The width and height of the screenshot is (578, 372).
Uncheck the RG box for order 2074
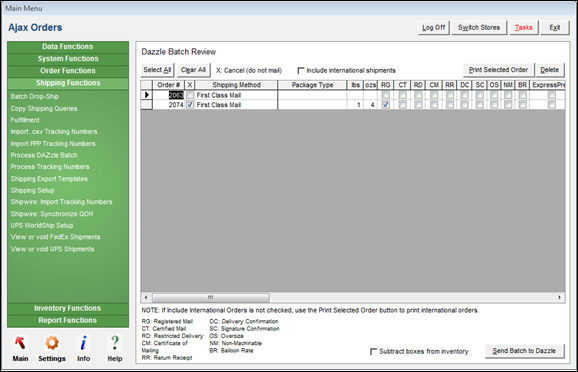click(x=386, y=105)
